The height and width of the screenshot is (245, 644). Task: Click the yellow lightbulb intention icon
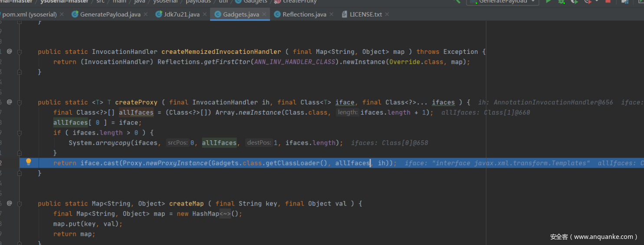pos(29,162)
